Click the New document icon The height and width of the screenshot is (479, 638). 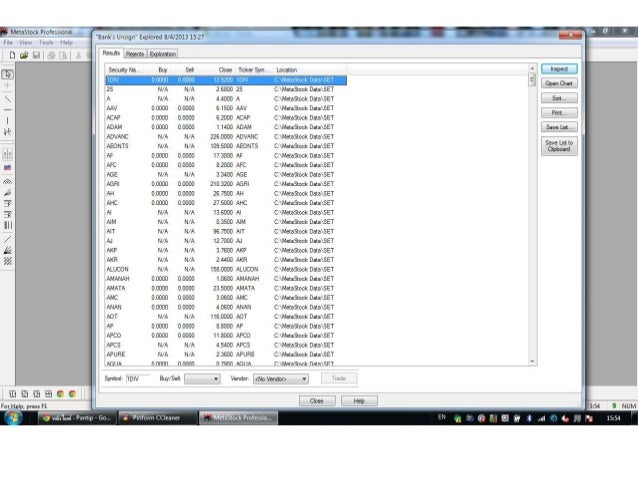[x=12, y=55]
